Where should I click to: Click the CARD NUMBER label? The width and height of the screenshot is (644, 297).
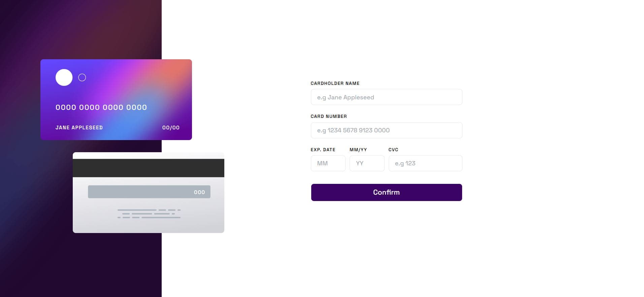pyautogui.click(x=329, y=116)
